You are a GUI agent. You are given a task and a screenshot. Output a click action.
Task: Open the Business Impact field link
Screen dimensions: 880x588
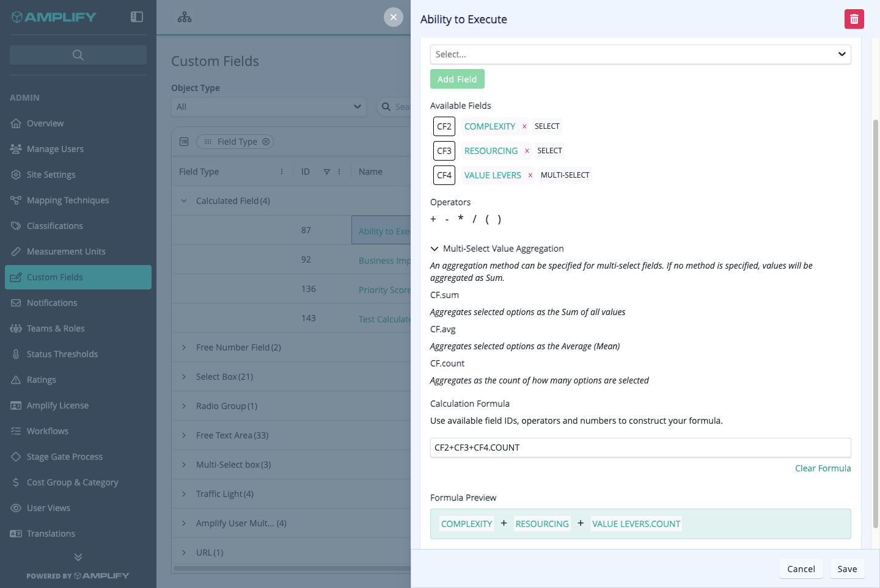(384, 261)
